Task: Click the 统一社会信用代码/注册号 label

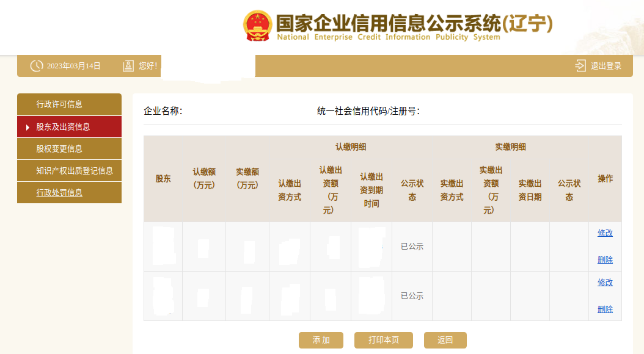Action: (368, 111)
